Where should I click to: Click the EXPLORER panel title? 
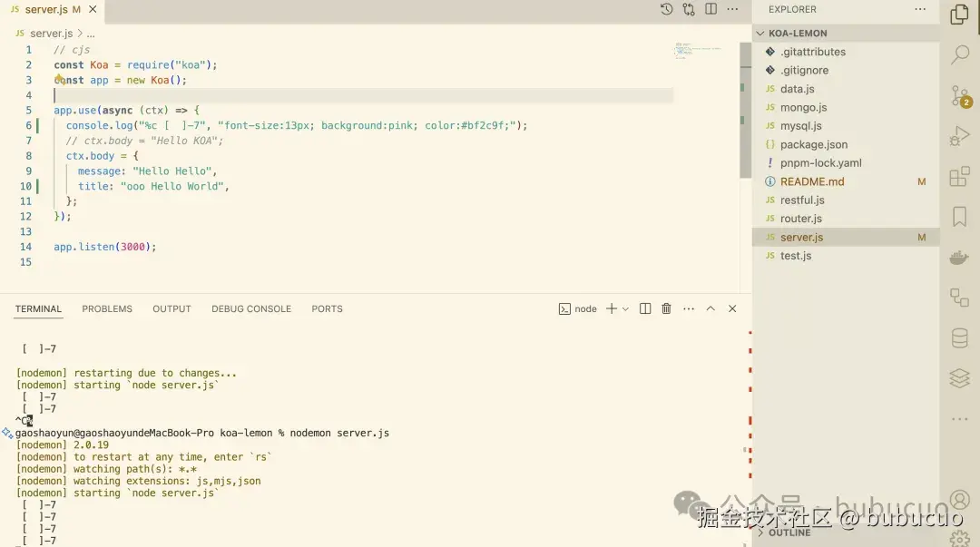tap(792, 9)
